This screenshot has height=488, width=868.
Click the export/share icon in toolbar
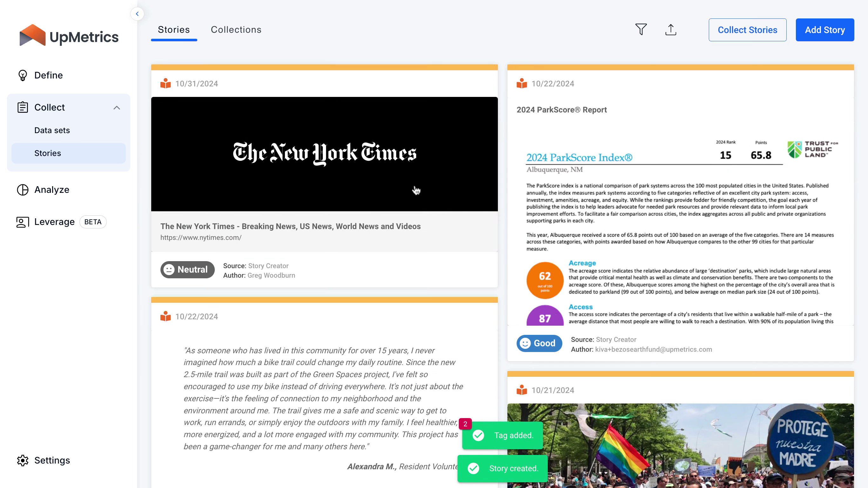tap(671, 30)
